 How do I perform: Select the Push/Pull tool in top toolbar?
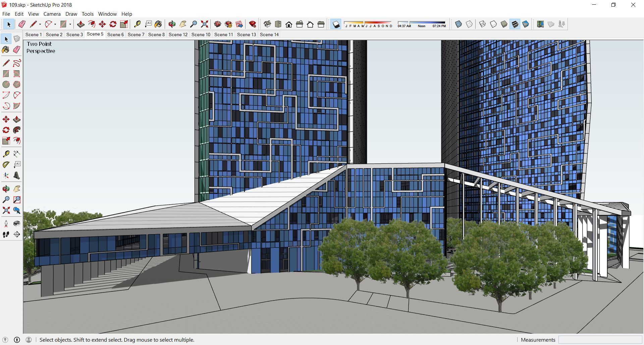pyautogui.click(x=80, y=24)
